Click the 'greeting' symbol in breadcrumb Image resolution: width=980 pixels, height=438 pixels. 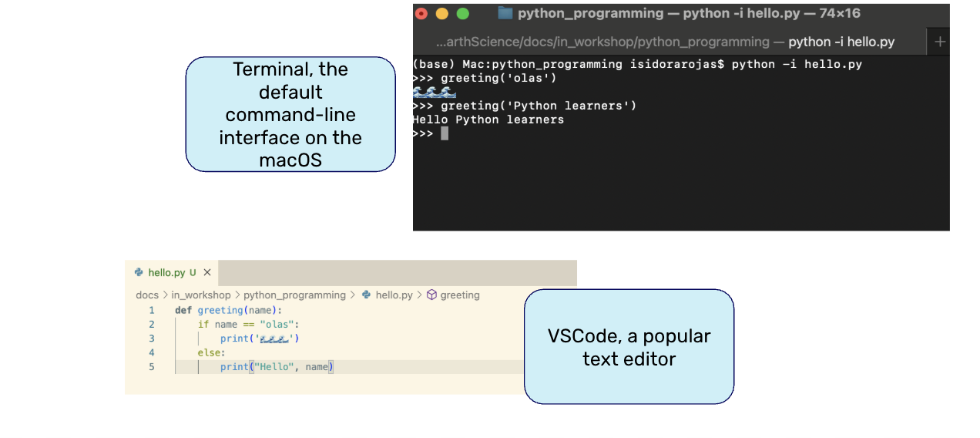click(460, 295)
